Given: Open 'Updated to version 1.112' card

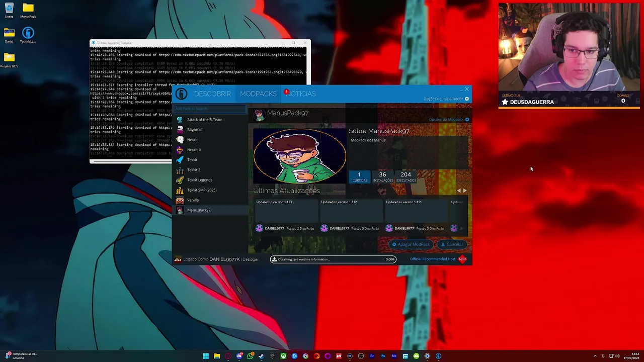Looking at the screenshot, I should point(351,210).
